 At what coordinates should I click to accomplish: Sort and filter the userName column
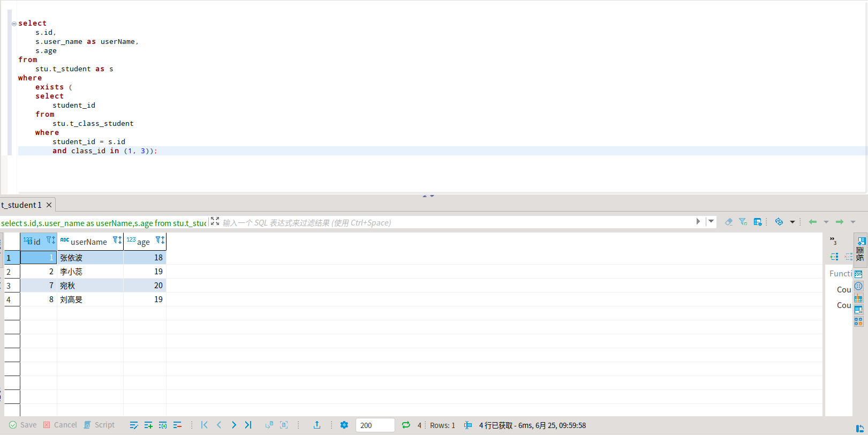tap(117, 241)
